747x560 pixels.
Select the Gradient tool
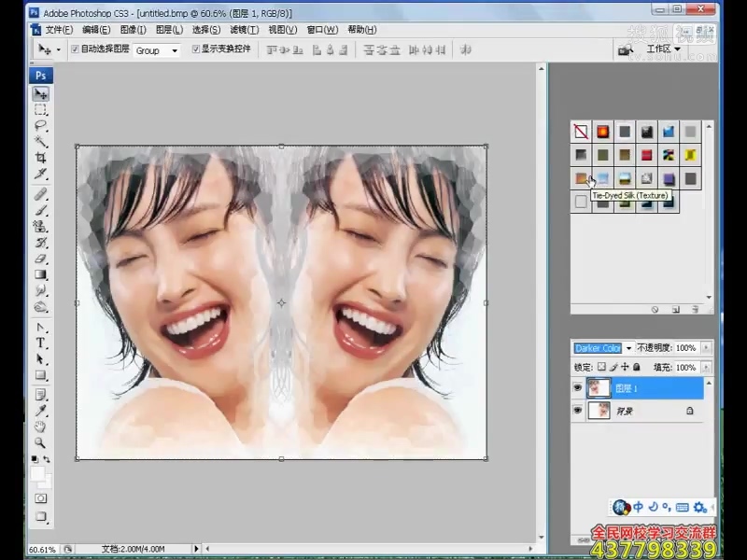[x=41, y=274]
